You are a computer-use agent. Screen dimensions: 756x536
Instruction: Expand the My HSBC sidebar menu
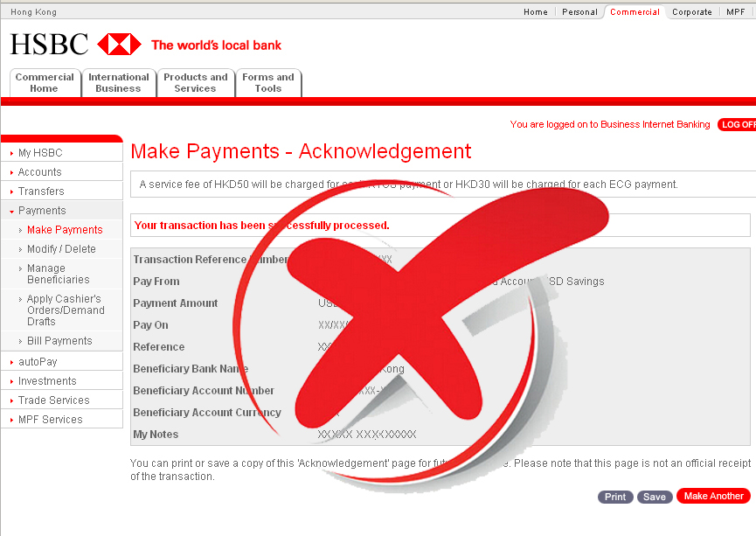coord(40,153)
